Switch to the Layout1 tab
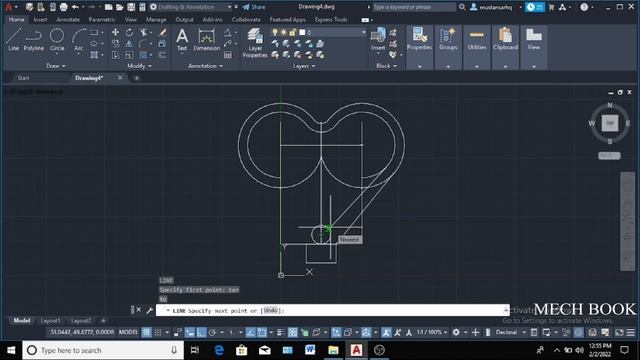This screenshot has width=640, height=360. coord(51,320)
